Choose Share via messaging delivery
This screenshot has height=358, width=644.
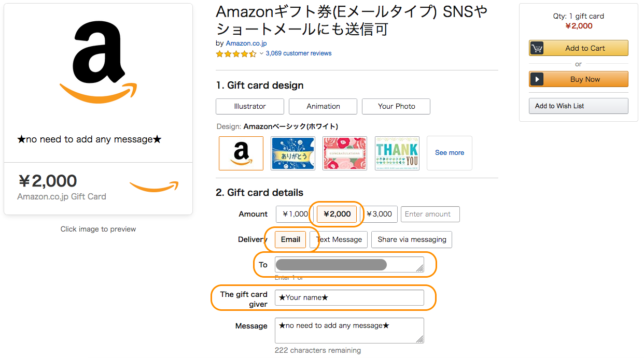(x=412, y=239)
